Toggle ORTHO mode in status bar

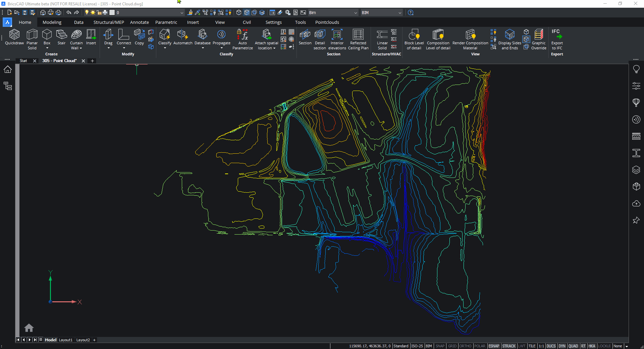[x=465, y=346]
